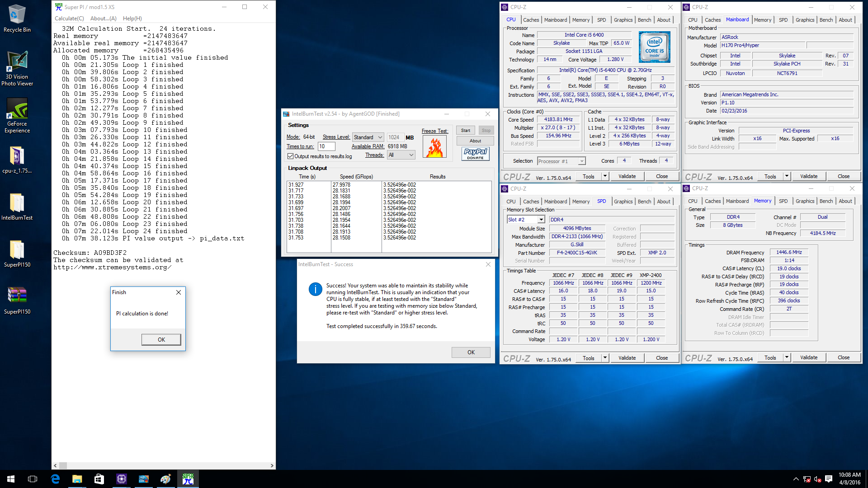
Task: Open Paint-like app on taskbar
Action: pyautogui.click(x=165, y=479)
